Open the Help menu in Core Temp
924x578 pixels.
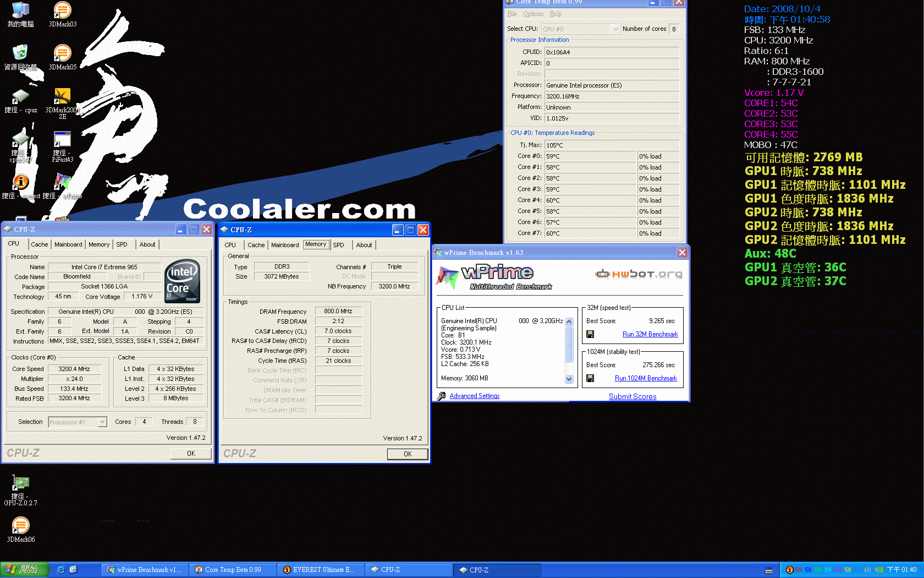[x=555, y=14]
